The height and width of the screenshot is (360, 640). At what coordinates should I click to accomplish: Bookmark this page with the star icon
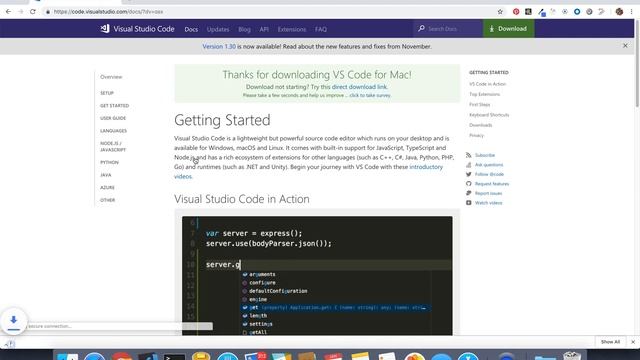click(500, 12)
